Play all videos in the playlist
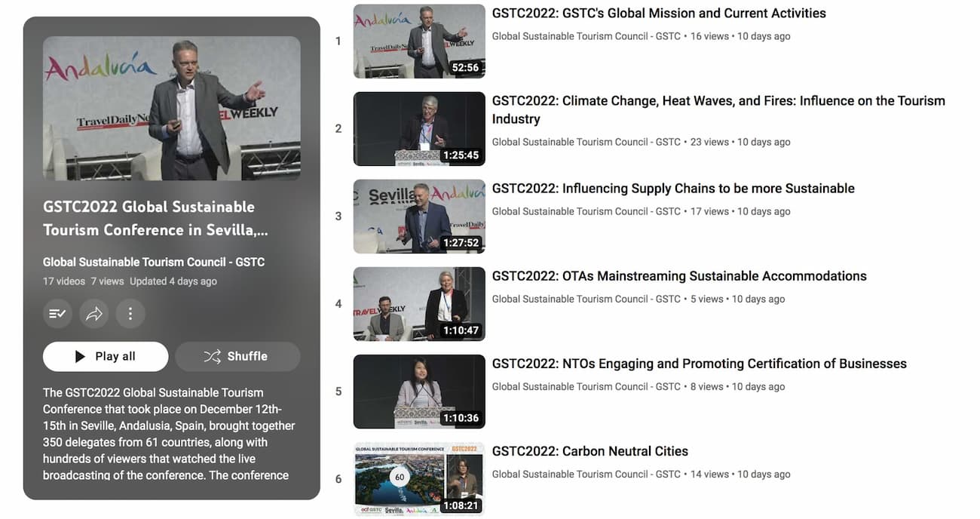 tap(106, 357)
